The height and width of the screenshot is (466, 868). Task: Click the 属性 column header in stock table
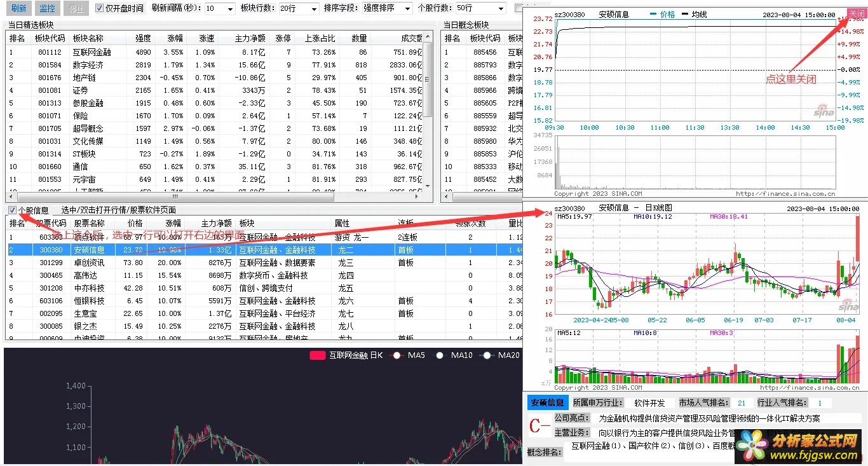(x=362, y=223)
